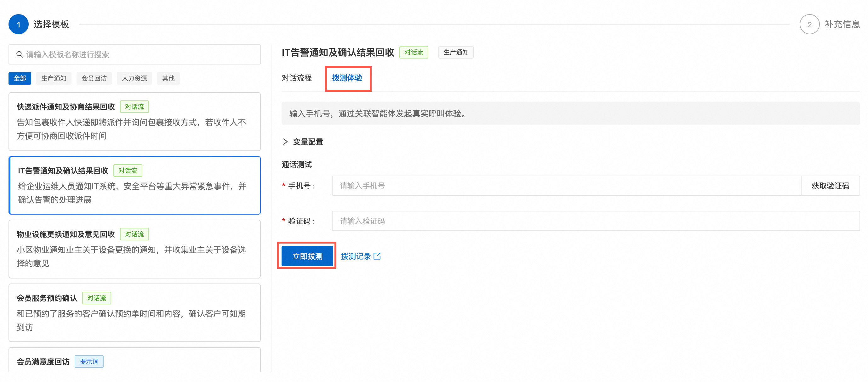Screen dimensions: 868x382
Task: Select the 会员满意度回访 template card
Action: pyautogui.click(x=135, y=360)
